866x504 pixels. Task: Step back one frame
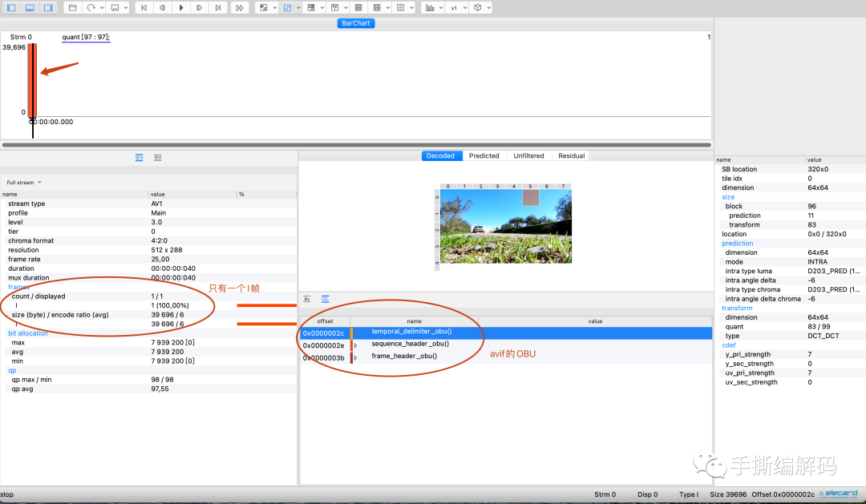tap(163, 7)
